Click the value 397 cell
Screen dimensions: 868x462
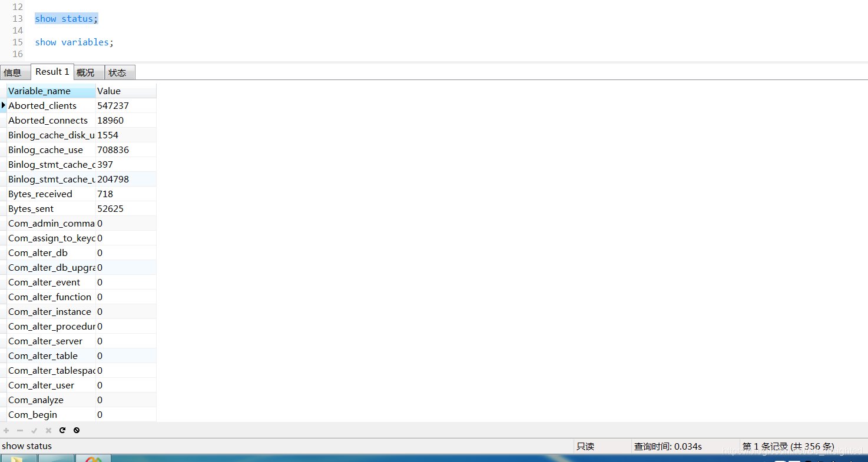(126, 164)
